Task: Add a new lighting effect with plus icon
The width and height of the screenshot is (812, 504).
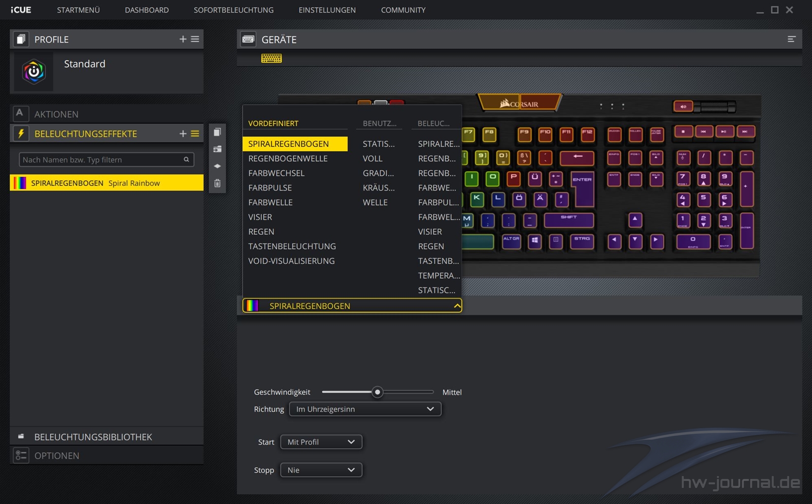Action: tap(183, 133)
